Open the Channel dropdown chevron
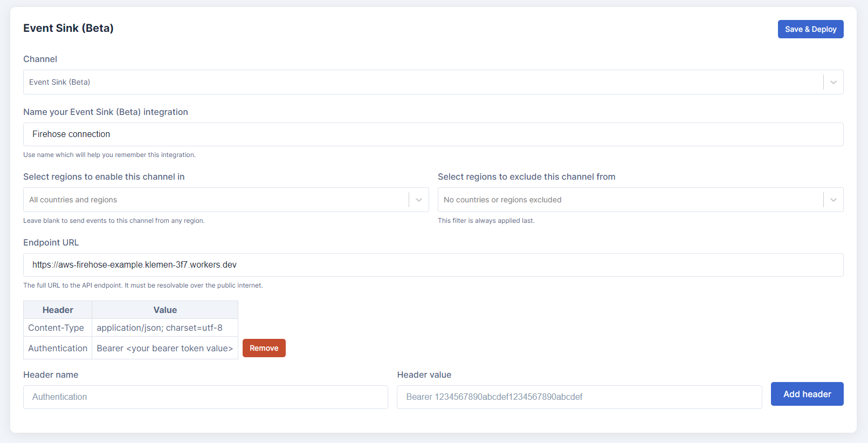 [833, 82]
